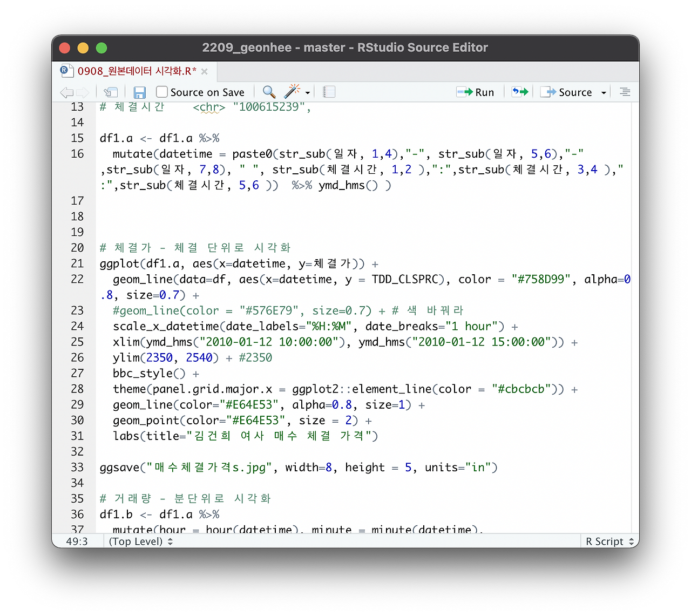The height and width of the screenshot is (616, 691).
Task: Click the labs(title= line
Action: pos(246,436)
